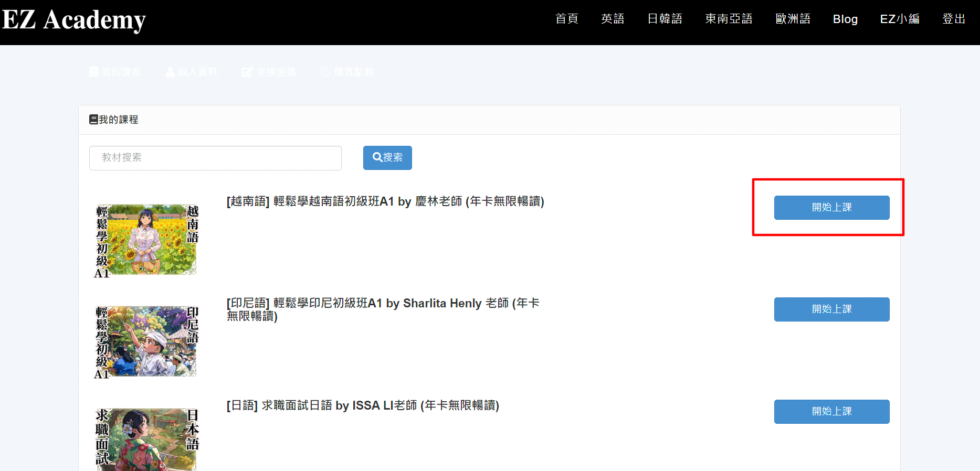
Task: Open the Vietnamese course sunflower thumbnail
Action: click(146, 240)
